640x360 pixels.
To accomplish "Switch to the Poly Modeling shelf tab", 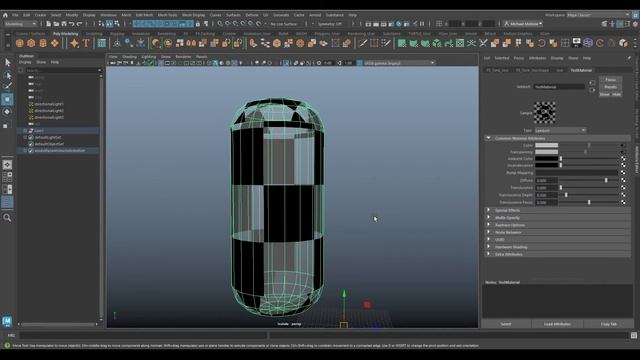I will (x=66, y=34).
